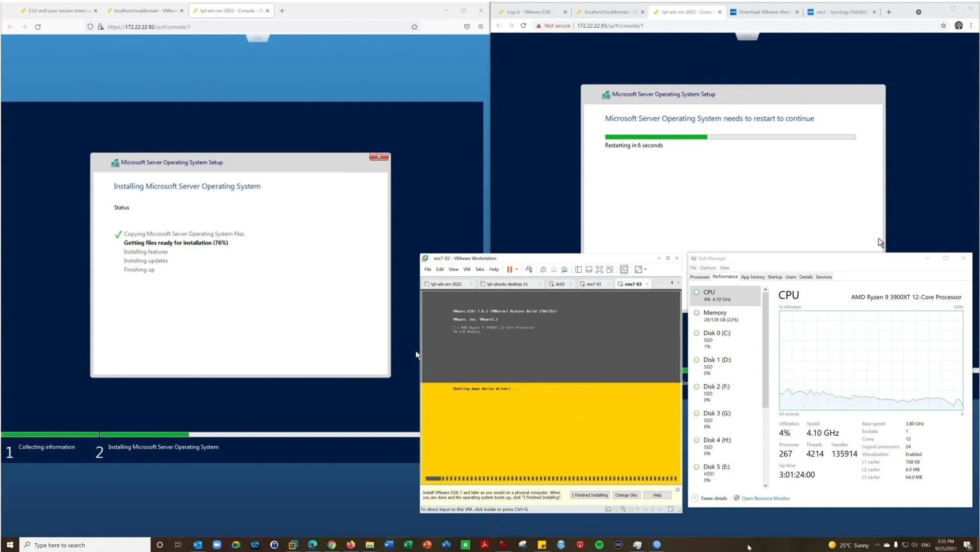Select Disk 1 (D:) in the performance list
The height and width of the screenshot is (552, 980).
[725, 366]
